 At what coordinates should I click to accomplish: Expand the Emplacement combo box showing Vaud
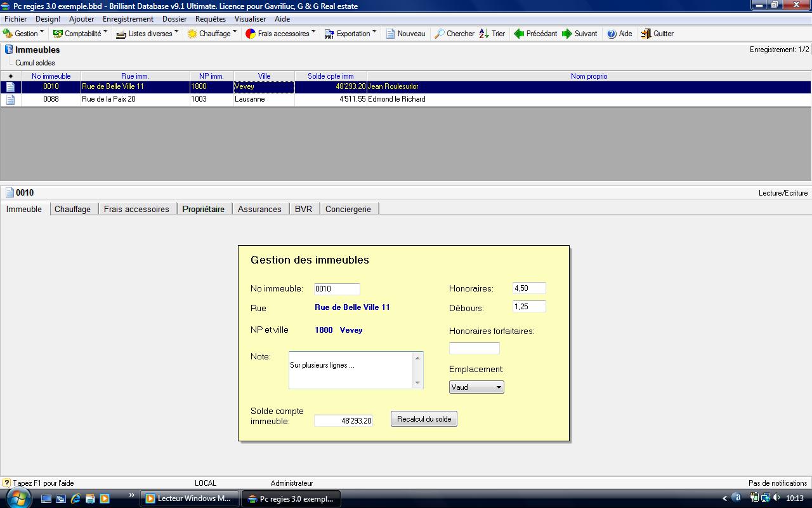[x=499, y=387]
